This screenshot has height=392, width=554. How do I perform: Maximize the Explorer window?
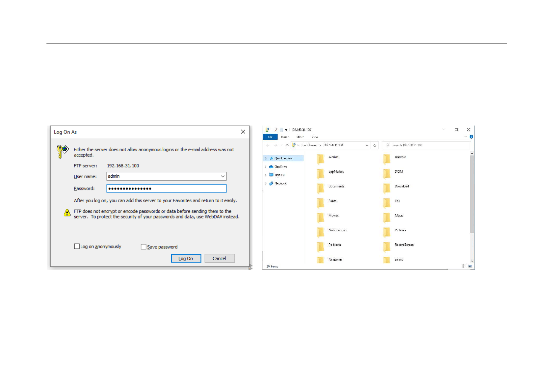click(x=456, y=130)
